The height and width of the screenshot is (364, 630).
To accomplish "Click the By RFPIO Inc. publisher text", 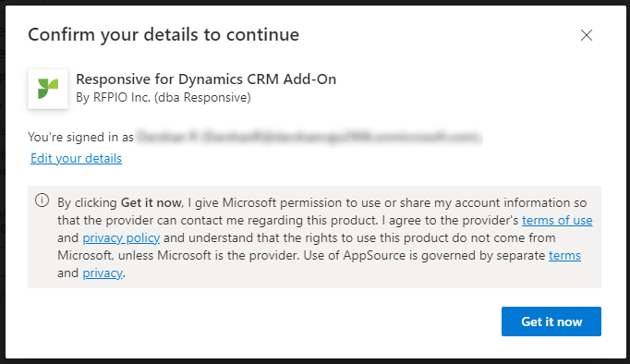I will [164, 98].
